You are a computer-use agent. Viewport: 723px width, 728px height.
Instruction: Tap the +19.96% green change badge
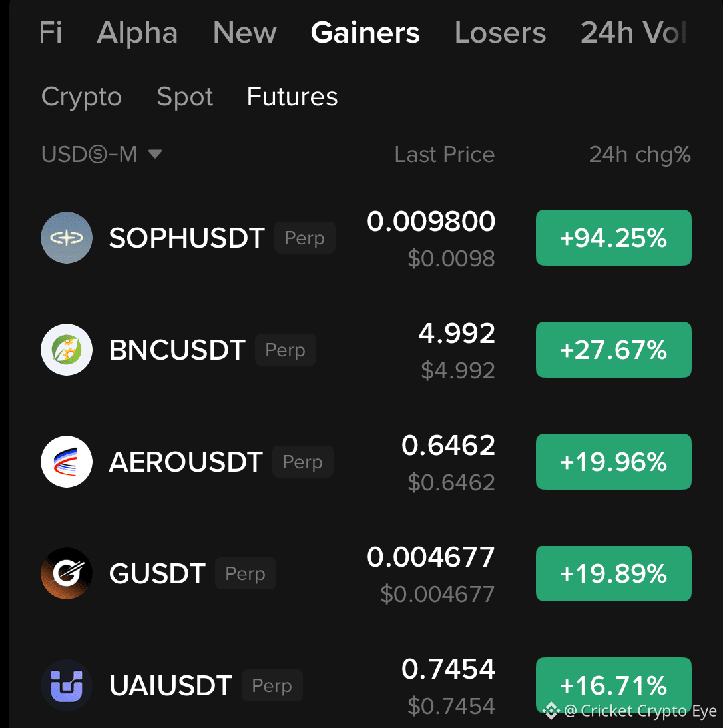[613, 462]
